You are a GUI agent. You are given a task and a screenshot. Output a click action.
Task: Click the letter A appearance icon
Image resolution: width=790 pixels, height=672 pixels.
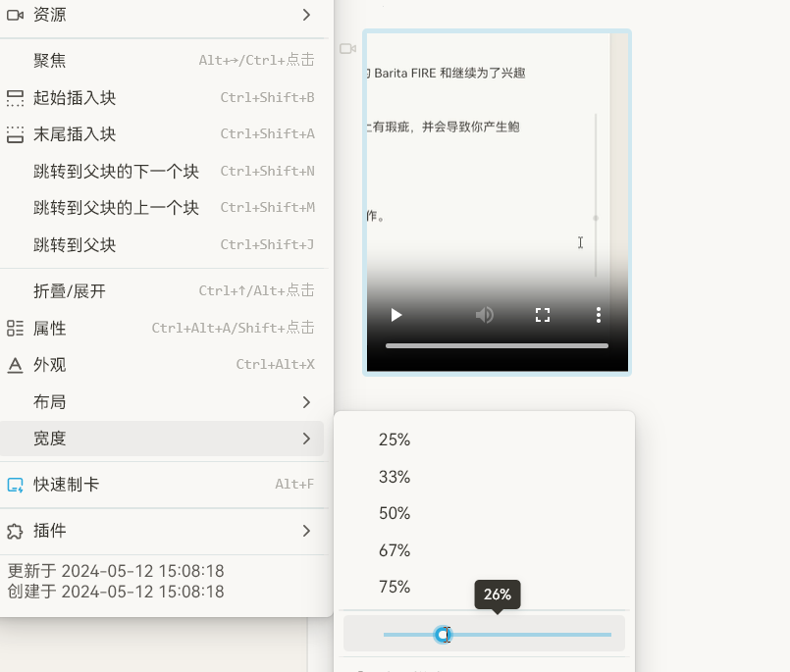tap(15, 365)
